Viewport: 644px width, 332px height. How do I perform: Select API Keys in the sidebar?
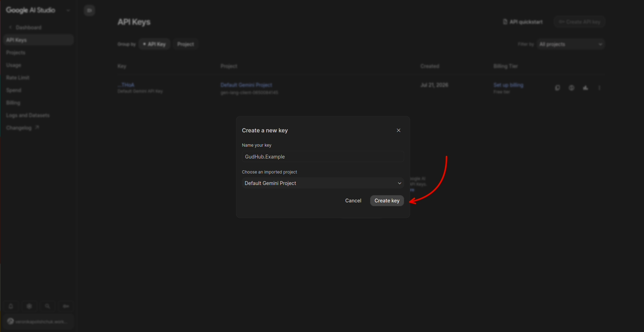(x=38, y=40)
